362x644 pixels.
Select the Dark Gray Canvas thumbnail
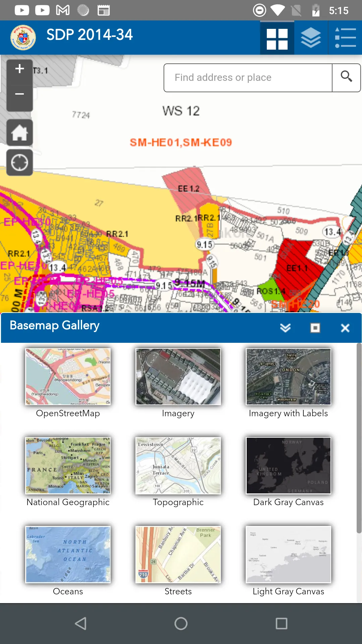click(289, 466)
